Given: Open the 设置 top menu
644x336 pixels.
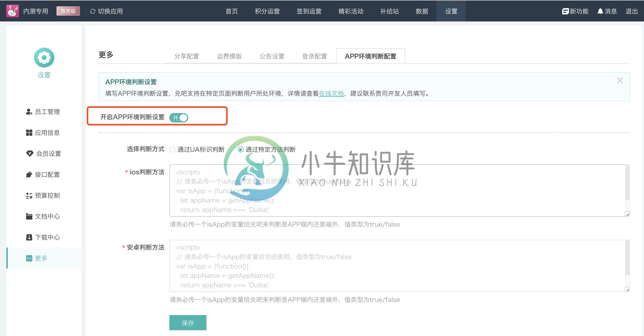Looking at the screenshot, I should (x=451, y=11).
